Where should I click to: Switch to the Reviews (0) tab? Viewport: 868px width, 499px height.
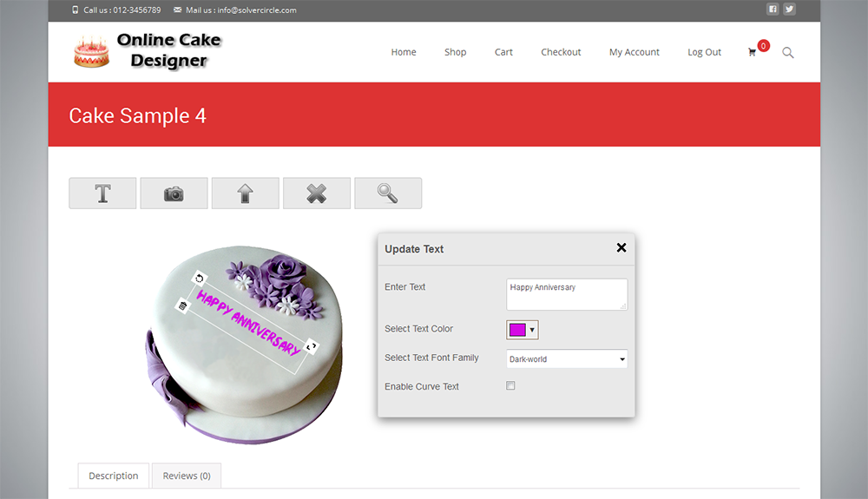[x=187, y=476]
